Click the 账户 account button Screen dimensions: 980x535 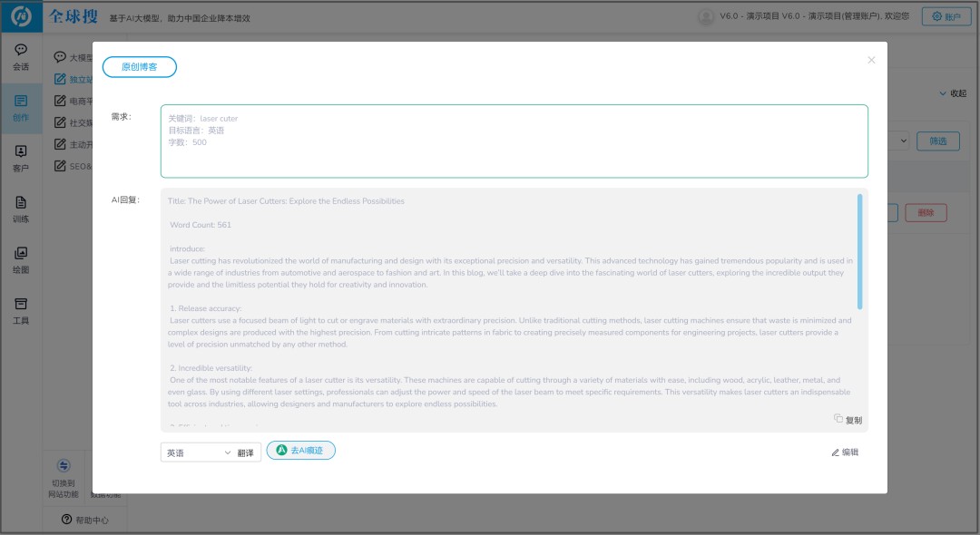(946, 16)
